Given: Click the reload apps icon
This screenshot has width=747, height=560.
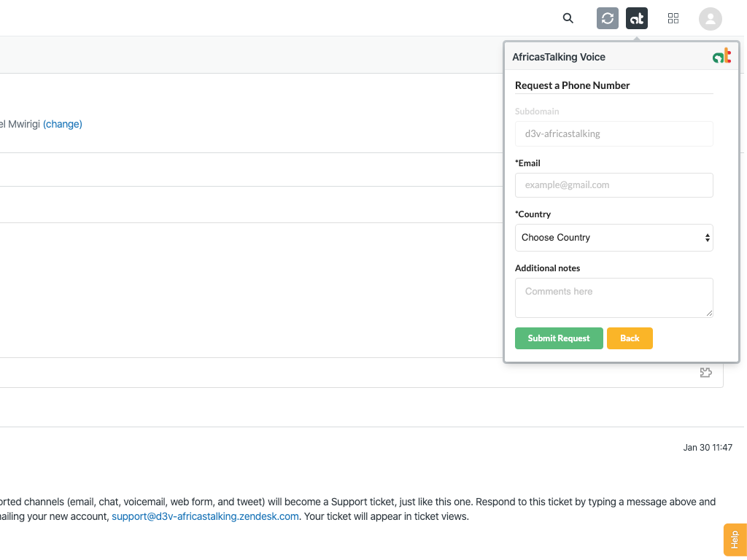Looking at the screenshot, I should pos(608,18).
